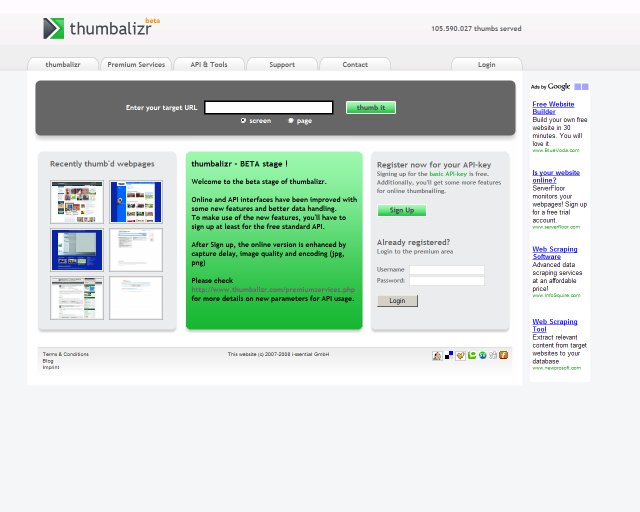Screen dimensions: 640x512
Task: Open the Blog footer link
Action: point(48,361)
